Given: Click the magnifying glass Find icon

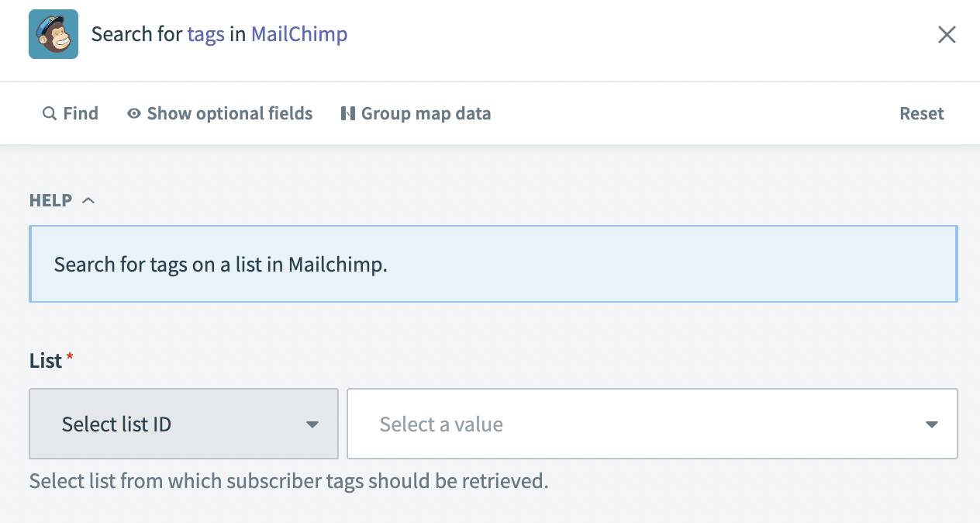Looking at the screenshot, I should 50,113.
